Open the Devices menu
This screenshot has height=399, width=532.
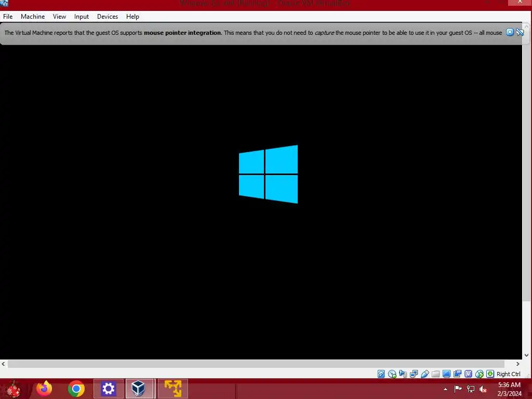108,16
